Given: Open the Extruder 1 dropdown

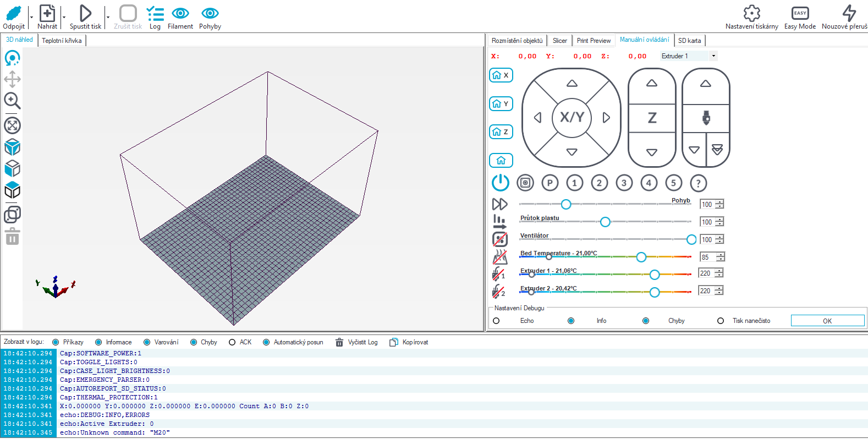Looking at the screenshot, I should (x=689, y=56).
